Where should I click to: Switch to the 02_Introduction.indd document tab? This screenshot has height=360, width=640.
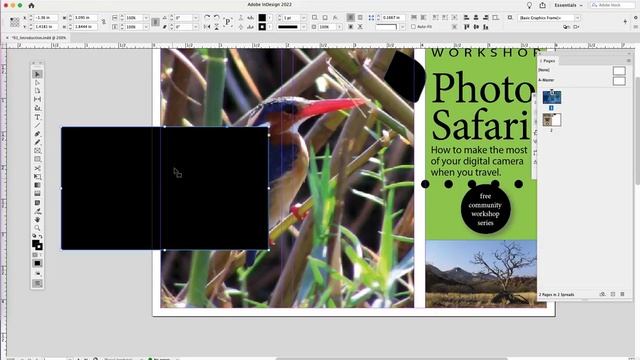(39, 38)
